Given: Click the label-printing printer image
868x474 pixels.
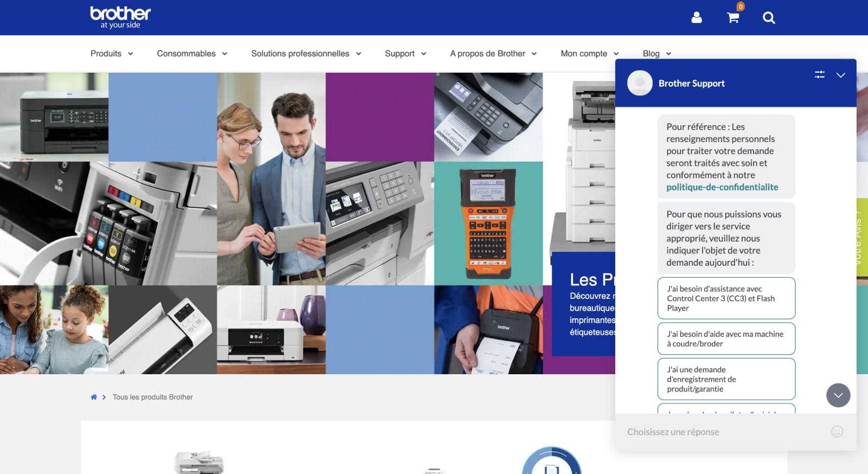Looking at the screenshot, I should (x=488, y=117).
